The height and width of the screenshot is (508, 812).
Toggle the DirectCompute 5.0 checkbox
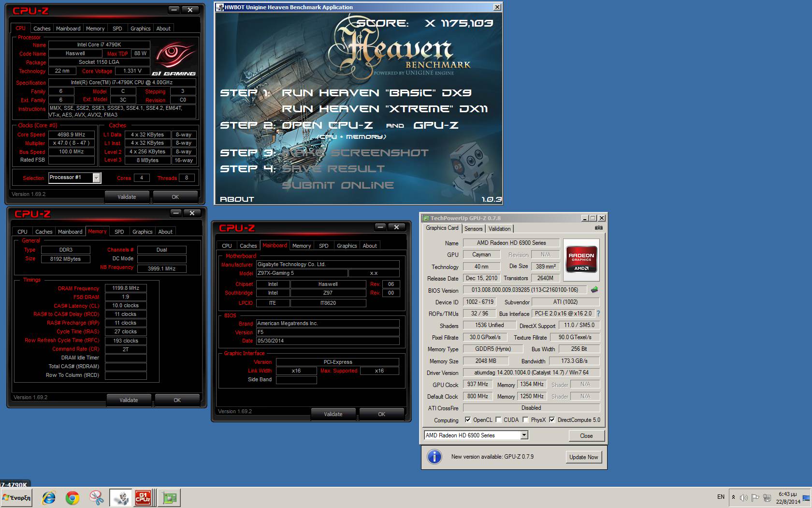pos(552,420)
